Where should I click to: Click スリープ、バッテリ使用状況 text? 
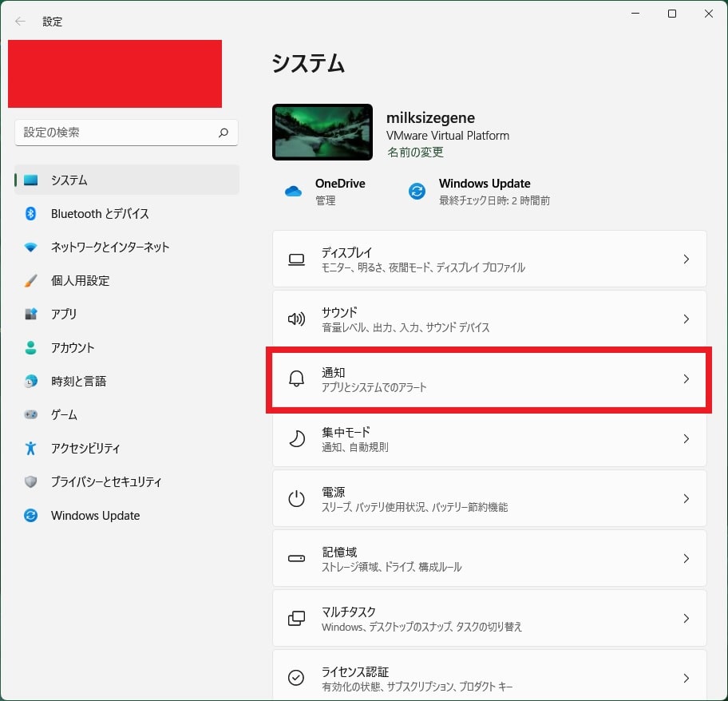point(414,508)
